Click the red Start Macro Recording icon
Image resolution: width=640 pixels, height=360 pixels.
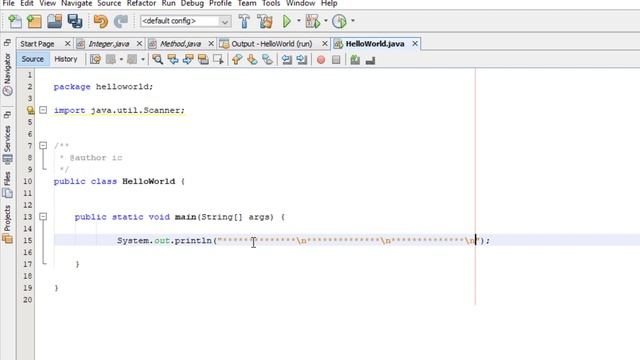pyautogui.click(x=321, y=60)
